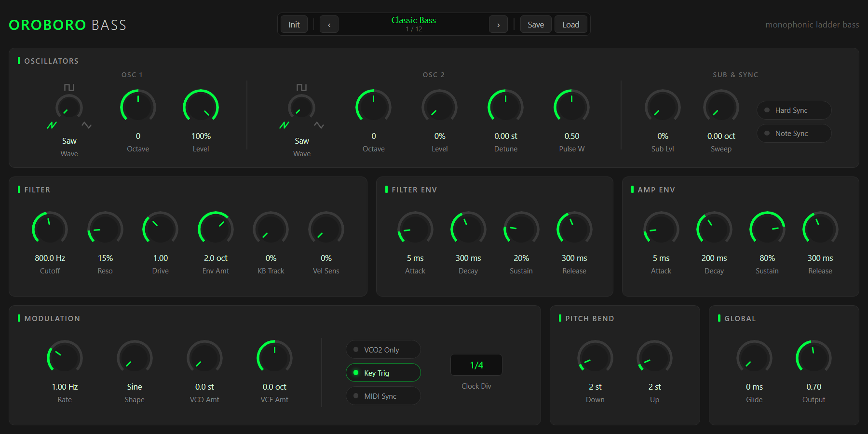Screen dimensions: 868x434
Task: Click the OSC 1 Octave knob
Action: point(138,107)
